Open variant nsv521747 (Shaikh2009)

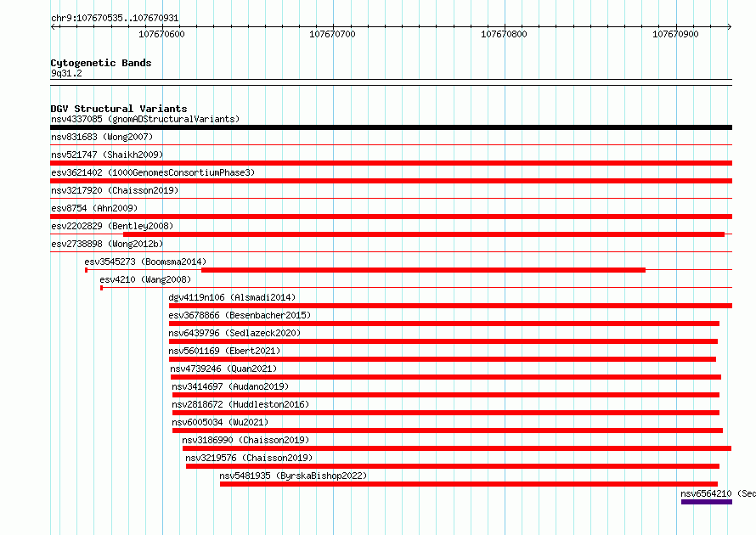(107, 155)
